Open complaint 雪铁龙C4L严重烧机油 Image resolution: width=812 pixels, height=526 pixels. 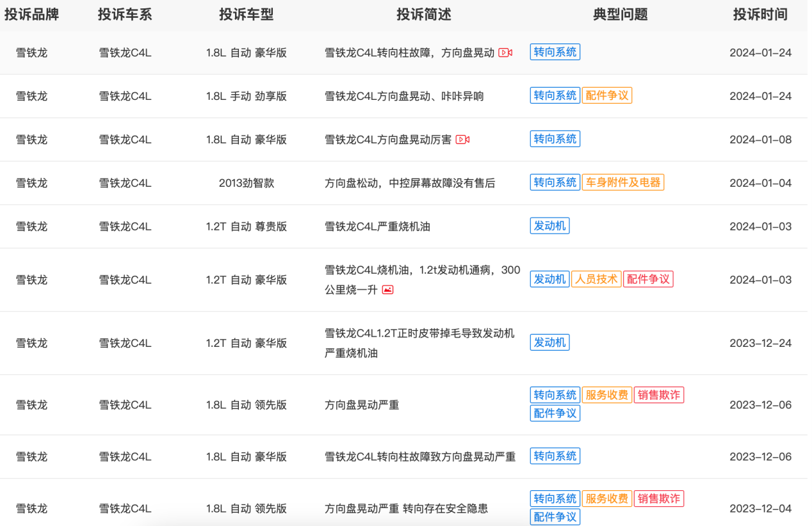click(377, 227)
